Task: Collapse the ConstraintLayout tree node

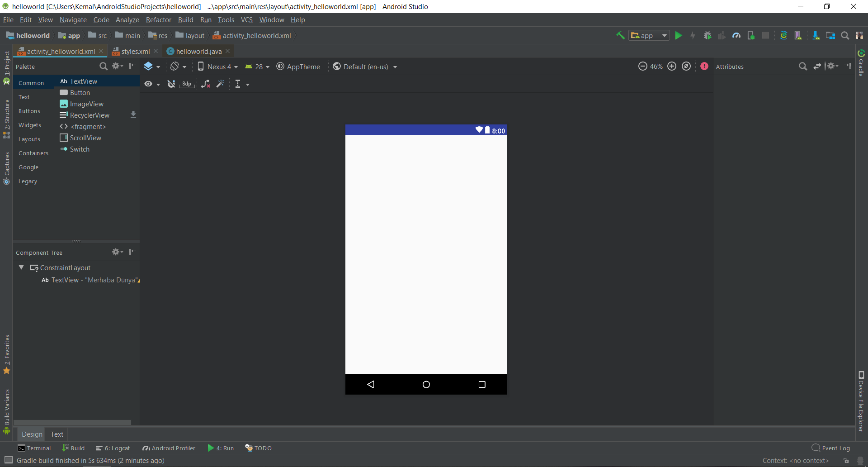Action: pyautogui.click(x=21, y=267)
